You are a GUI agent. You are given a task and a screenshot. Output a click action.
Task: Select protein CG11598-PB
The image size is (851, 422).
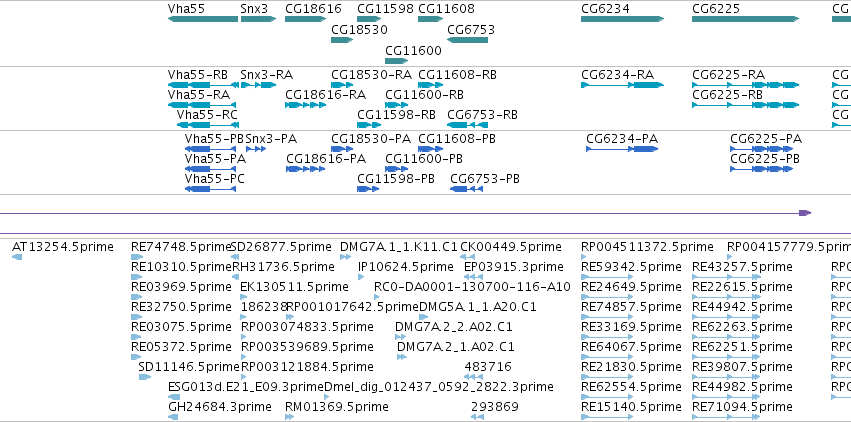tap(368, 189)
